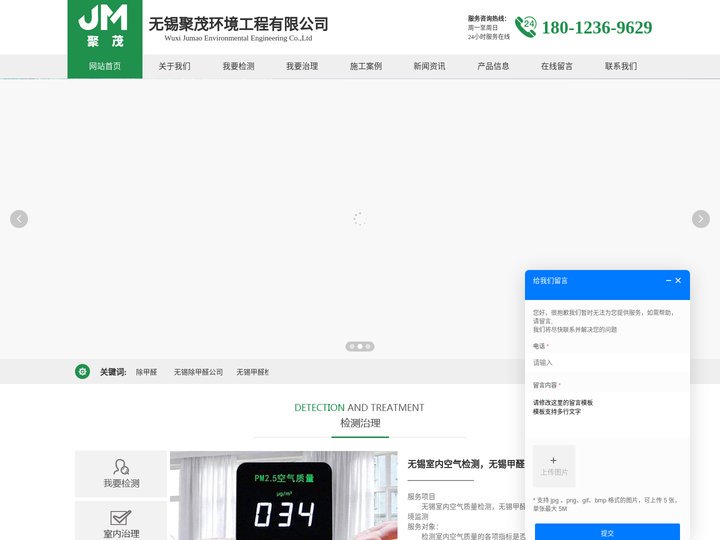Click the Wuxi Jumao Environmental Engineering subtitle
This screenshot has width=720, height=540.
tap(238, 38)
